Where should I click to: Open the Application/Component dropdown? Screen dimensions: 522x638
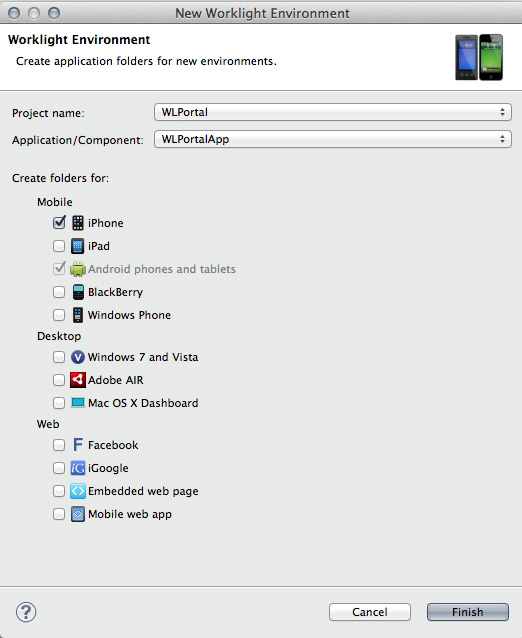tap(333, 139)
